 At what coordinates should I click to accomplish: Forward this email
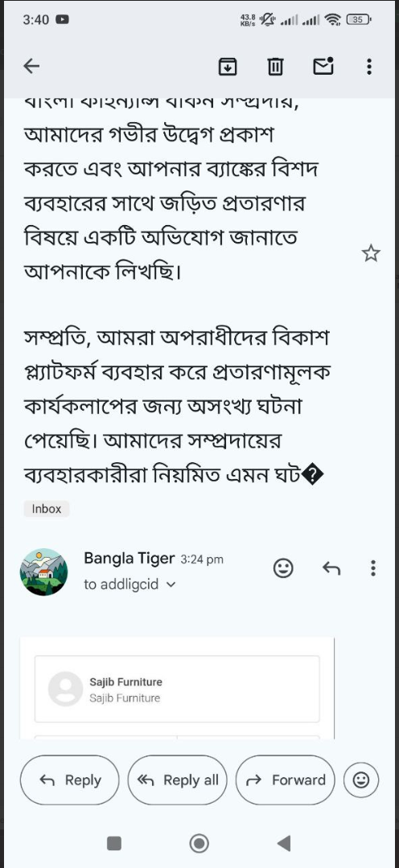point(285,780)
